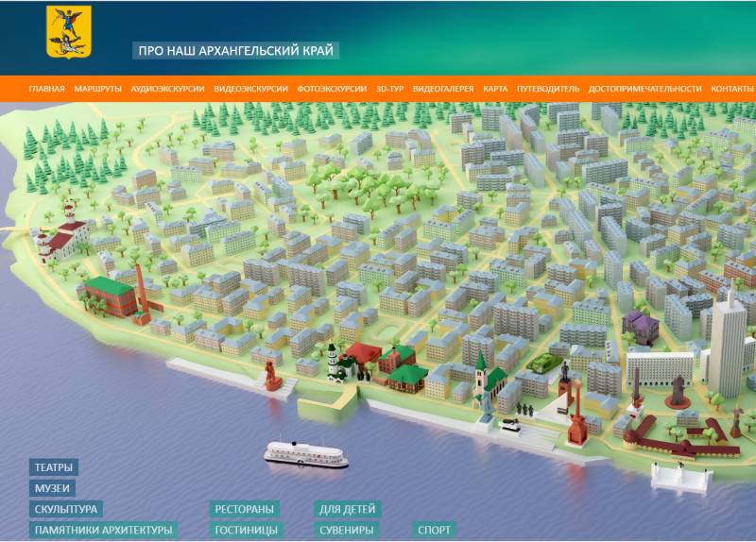Select the МУЗЕИ category button
Screen dimensions: 756x542
click(52, 488)
